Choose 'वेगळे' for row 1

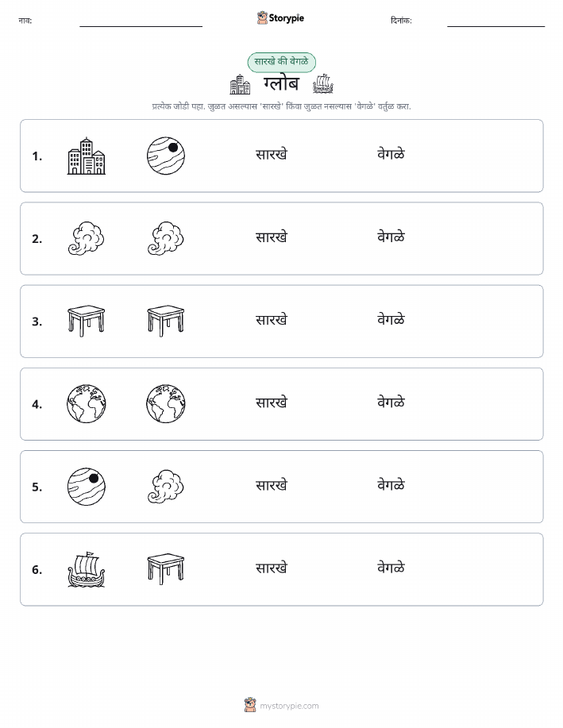point(391,154)
